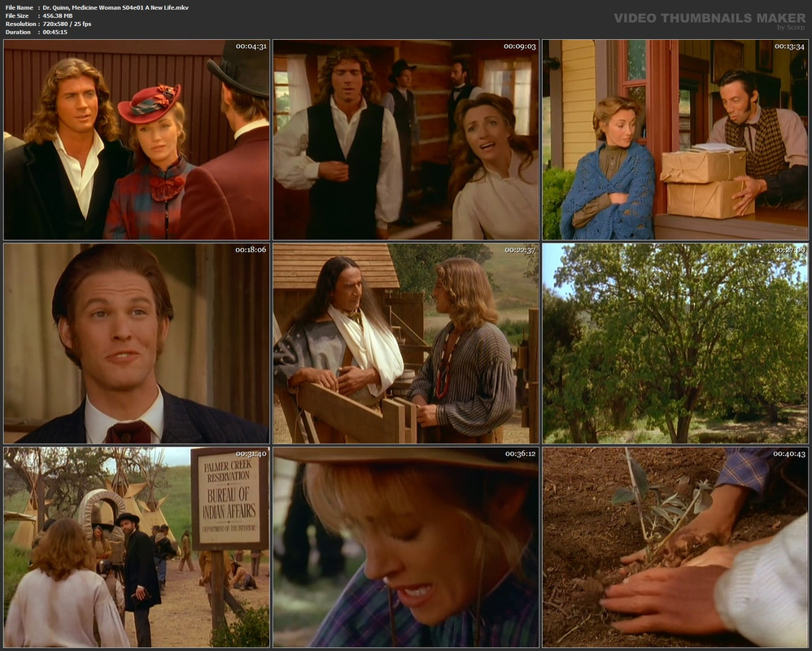Select the frame at 00:22:37

pyautogui.click(x=406, y=343)
